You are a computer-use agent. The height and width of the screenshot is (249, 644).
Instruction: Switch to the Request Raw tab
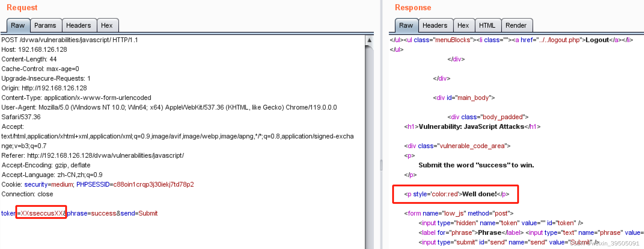18,26
